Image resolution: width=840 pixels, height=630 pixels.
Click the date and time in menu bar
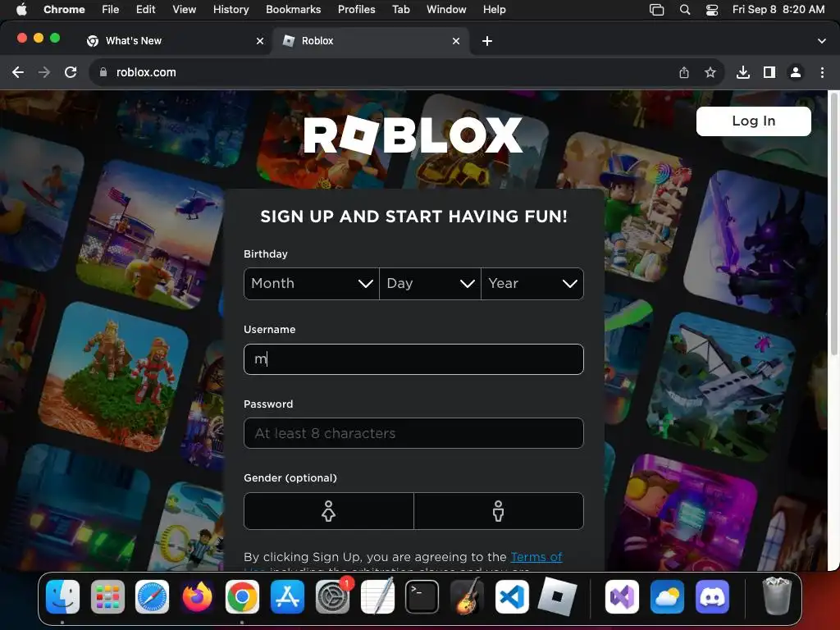click(778, 10)
